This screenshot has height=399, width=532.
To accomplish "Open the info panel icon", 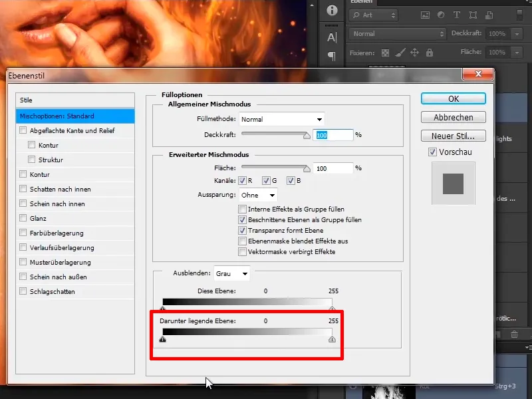I will click(332, 10).
